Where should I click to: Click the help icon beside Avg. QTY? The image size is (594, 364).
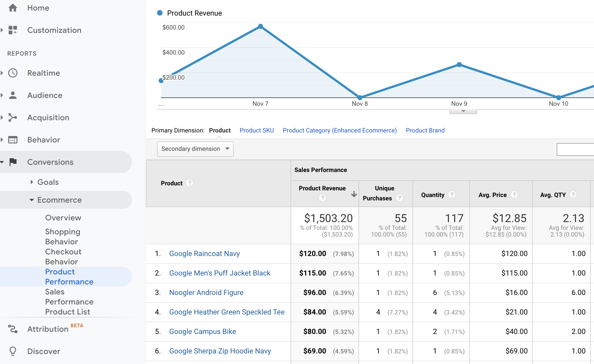pyautogui.click(x=573, y=195)
